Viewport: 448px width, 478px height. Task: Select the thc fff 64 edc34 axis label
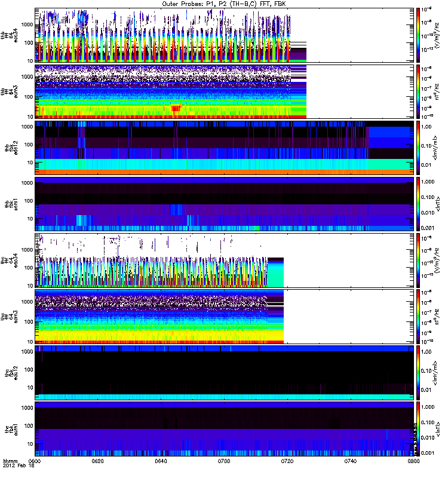coord(9,261)
